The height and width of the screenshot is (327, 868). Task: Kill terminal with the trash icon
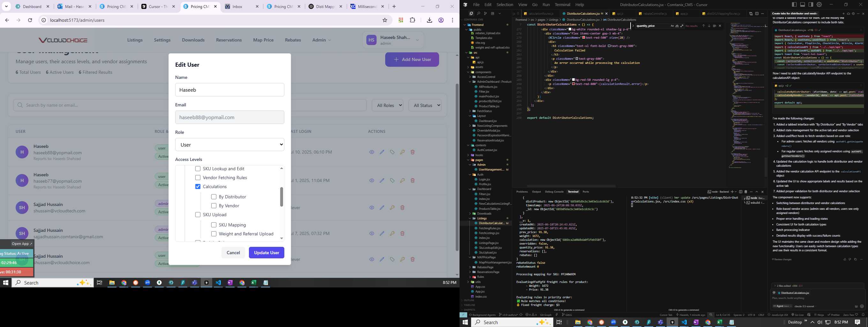(746, 192)
